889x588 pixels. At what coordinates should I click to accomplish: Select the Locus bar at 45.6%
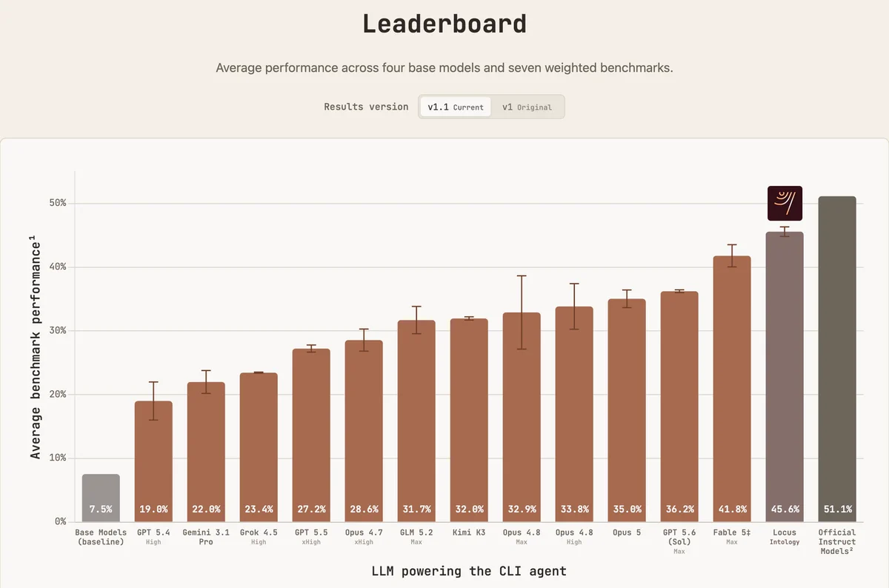[x=785, y=377]
